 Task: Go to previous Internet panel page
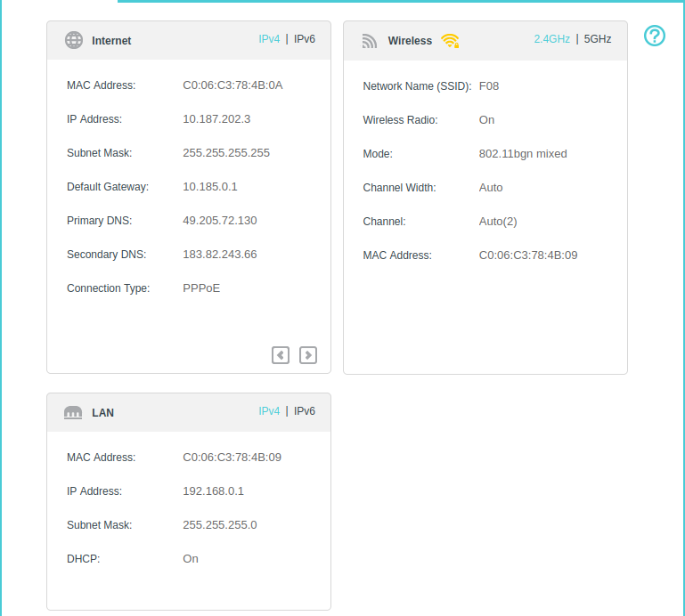click(x=281, y=355)
